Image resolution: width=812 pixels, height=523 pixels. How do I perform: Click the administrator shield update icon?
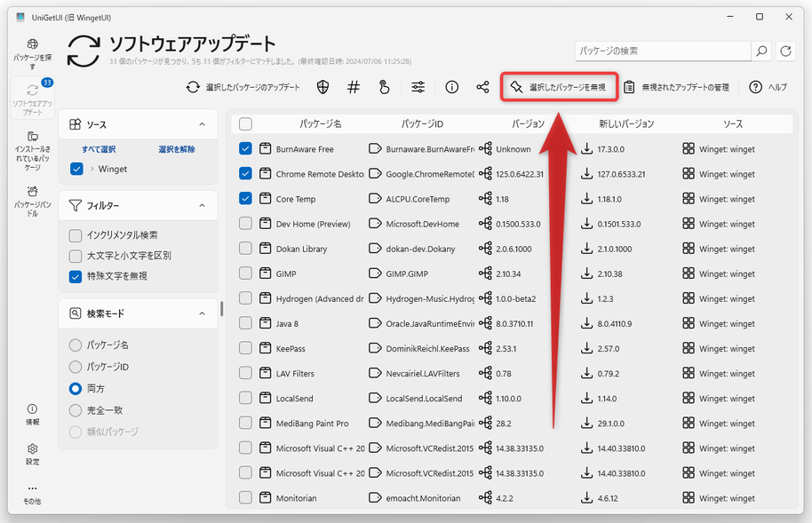322,87
